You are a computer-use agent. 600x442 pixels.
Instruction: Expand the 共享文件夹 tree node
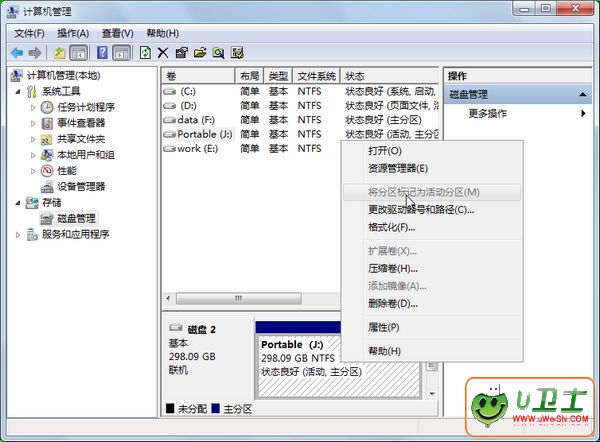point(33,139)
